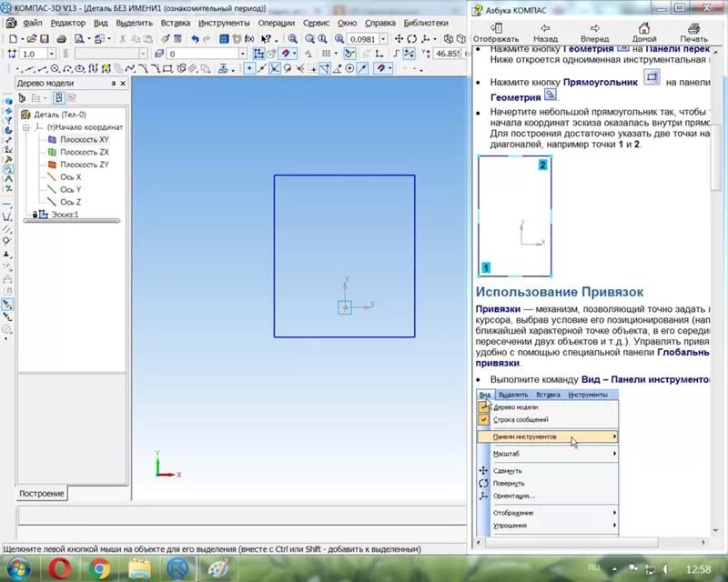Open the Редактор menu
The height and width of the screenshot is (582, 728).
(67, 23)
